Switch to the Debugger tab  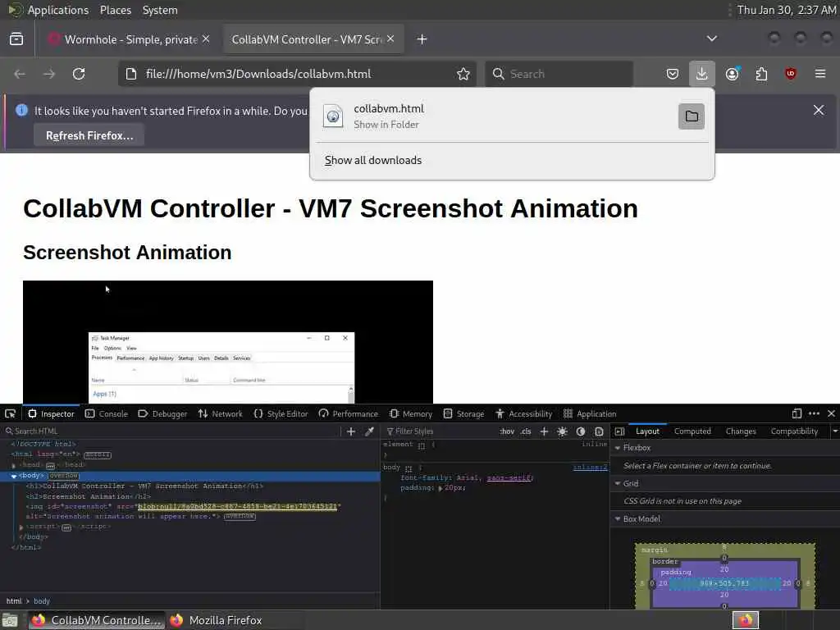click(163, 413)
